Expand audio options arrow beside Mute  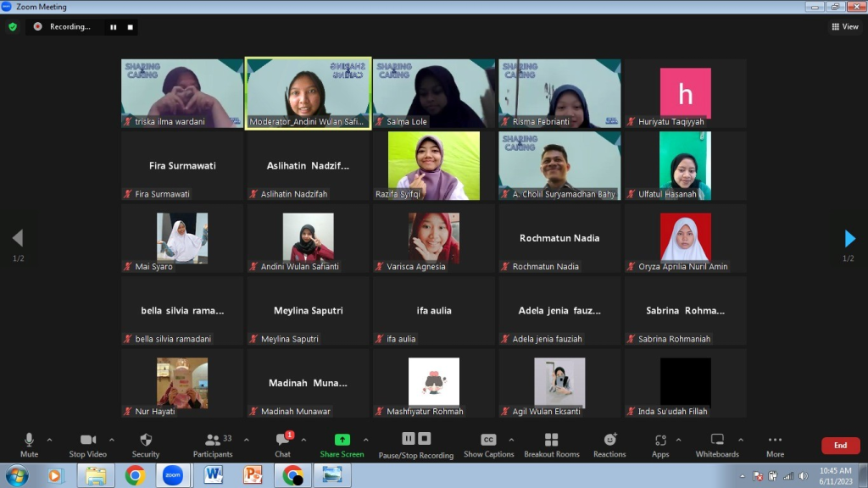coord(49,440)
